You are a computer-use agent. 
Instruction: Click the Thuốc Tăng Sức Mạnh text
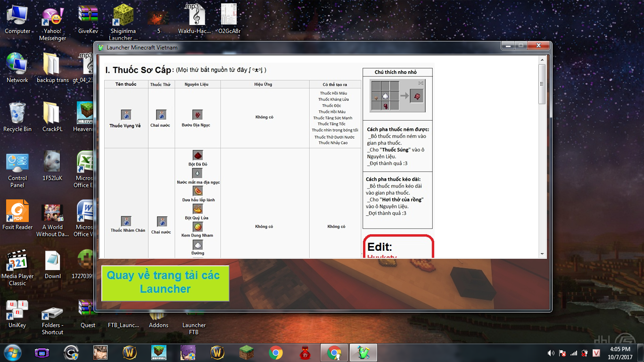click(x=333, y=118)
